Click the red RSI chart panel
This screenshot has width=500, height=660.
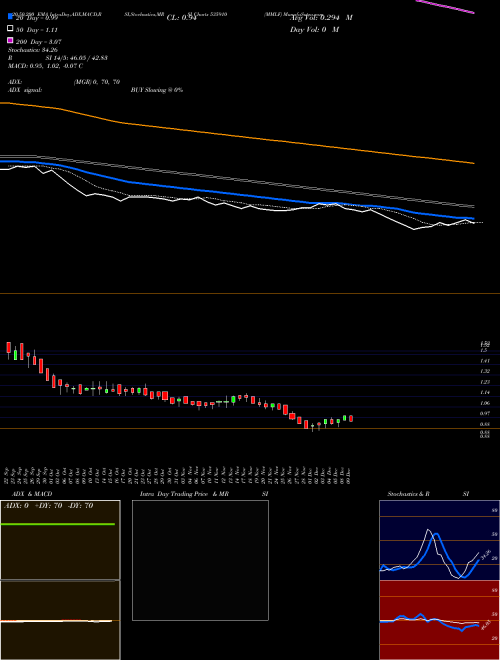tap(439, 620)
